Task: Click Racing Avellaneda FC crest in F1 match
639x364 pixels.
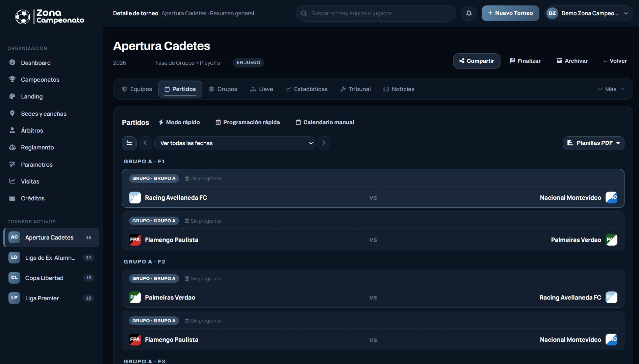Action: [135, 198]
